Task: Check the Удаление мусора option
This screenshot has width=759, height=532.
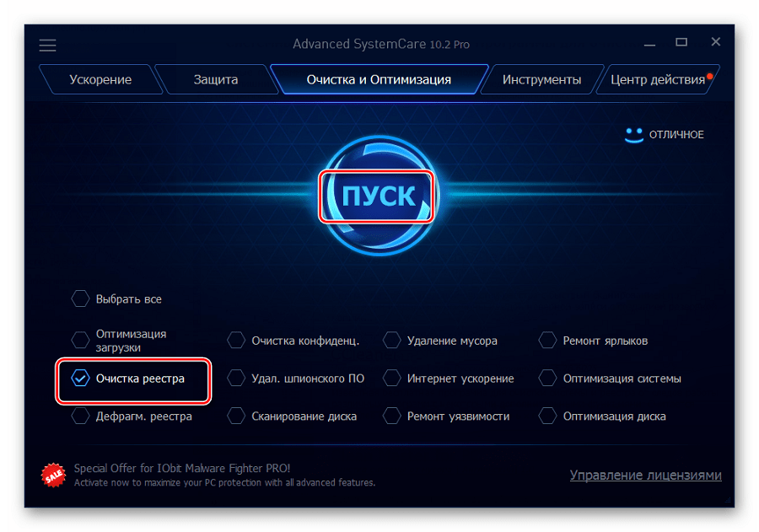Action: point(391,341)
